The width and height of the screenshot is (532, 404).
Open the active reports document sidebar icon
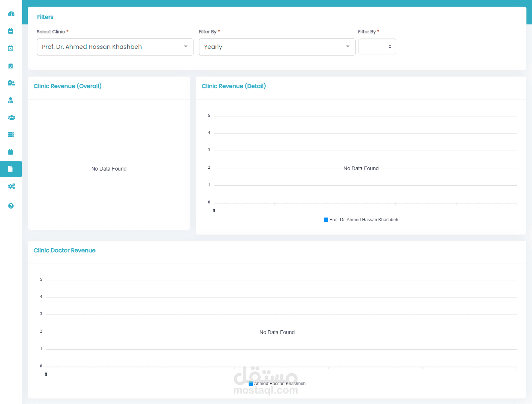11,169
